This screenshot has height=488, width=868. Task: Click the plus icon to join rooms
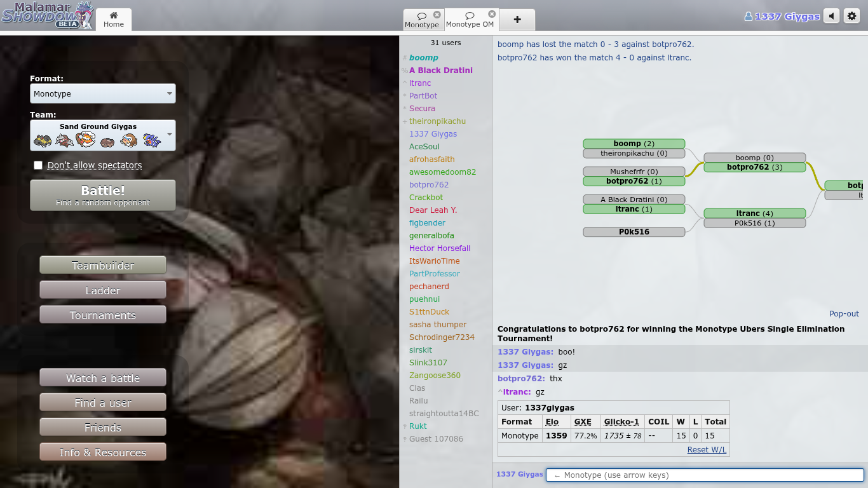[x=517, y=20]
